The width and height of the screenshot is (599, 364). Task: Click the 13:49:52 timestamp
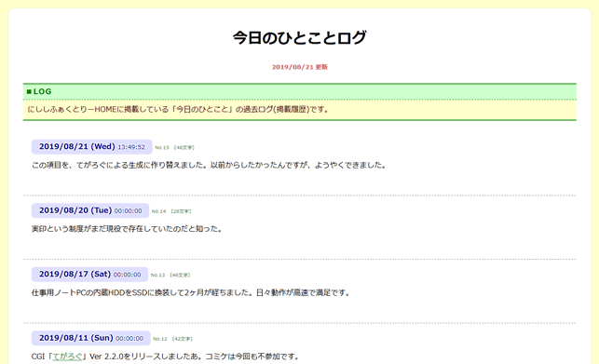(x=131, y=147)
